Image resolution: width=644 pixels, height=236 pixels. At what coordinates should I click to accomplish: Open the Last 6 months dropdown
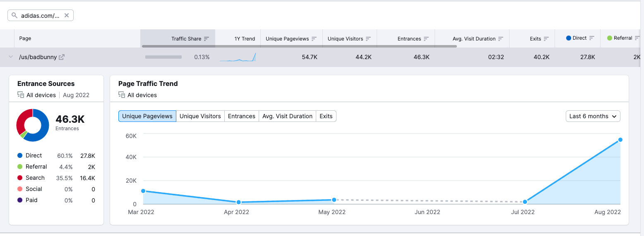pos(593,116)
